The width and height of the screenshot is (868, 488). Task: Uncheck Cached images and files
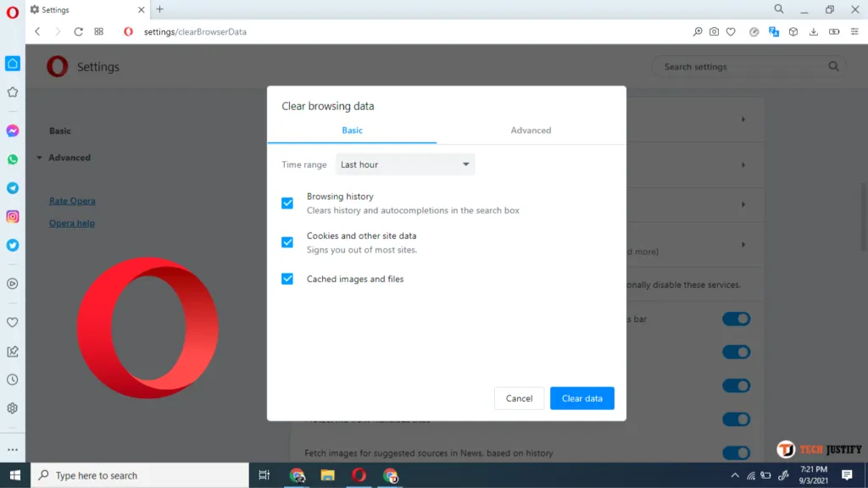[287, 279]
